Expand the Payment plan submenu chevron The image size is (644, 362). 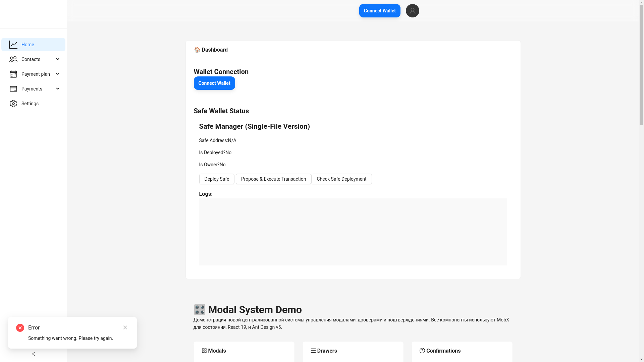[57, 74]
